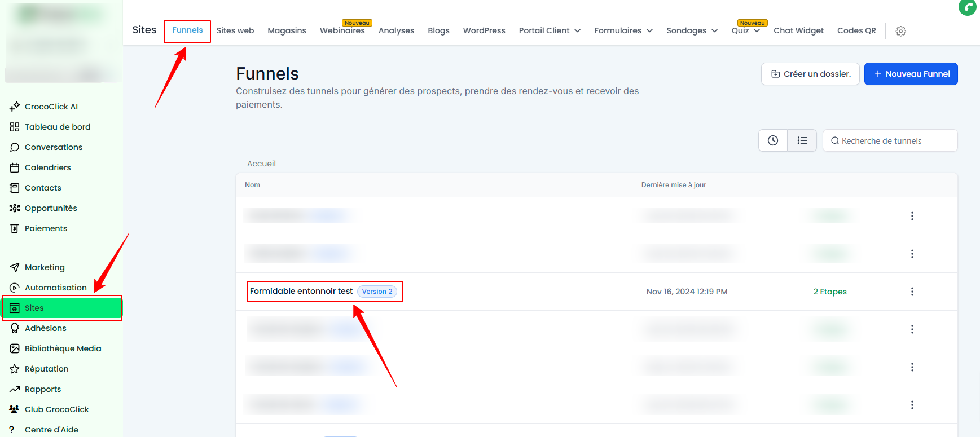Click Créer un dossier button
Screen dimensions: 980x437
tap(810, 74)
